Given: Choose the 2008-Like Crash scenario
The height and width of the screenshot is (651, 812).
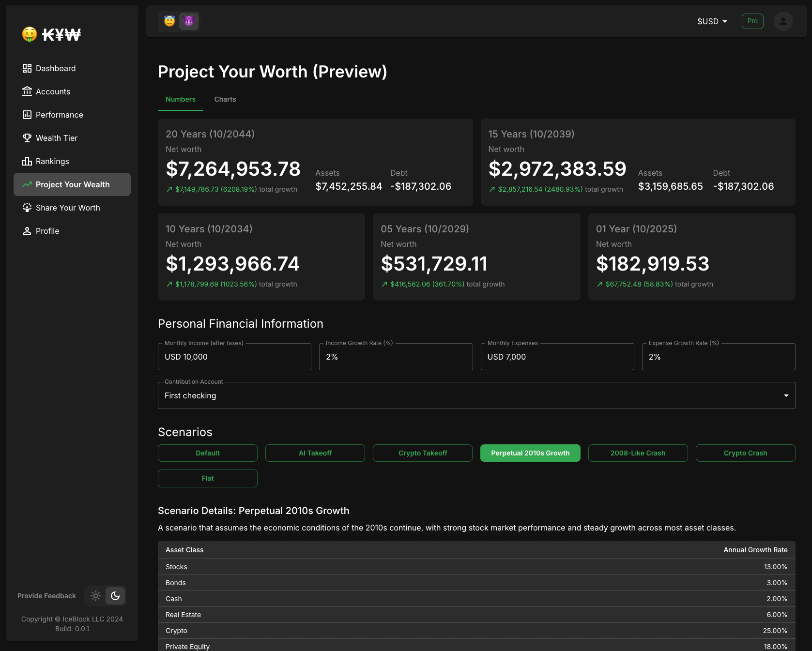Looking at the screenshot, I should tap(638, 453).
